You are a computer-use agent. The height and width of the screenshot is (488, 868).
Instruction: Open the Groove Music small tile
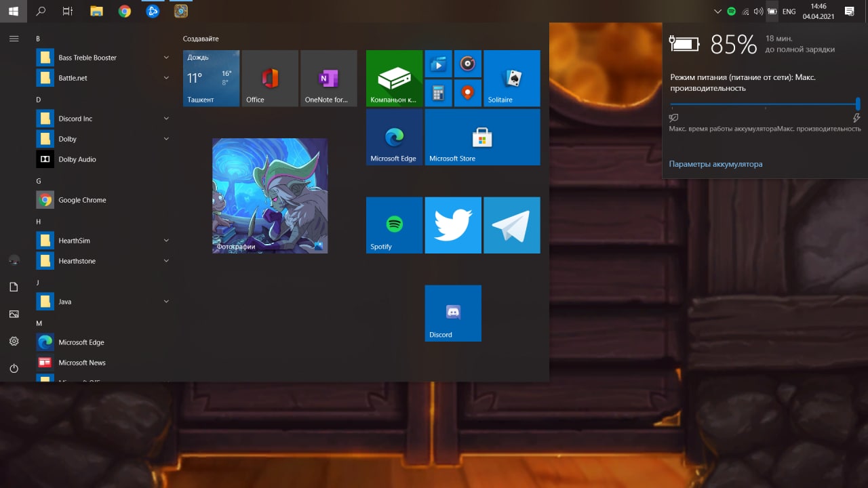click(468, 64)
